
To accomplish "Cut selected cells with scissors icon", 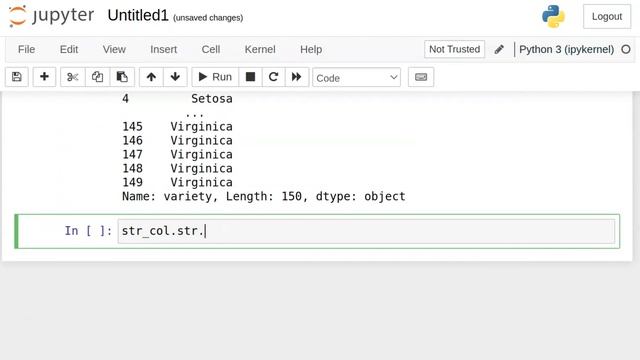I will pos(73,77).
